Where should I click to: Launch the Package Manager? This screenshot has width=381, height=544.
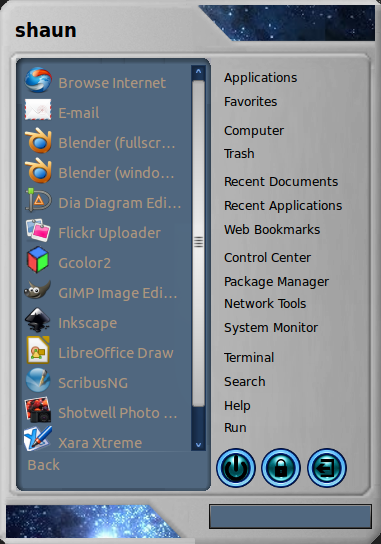[276, 282]
